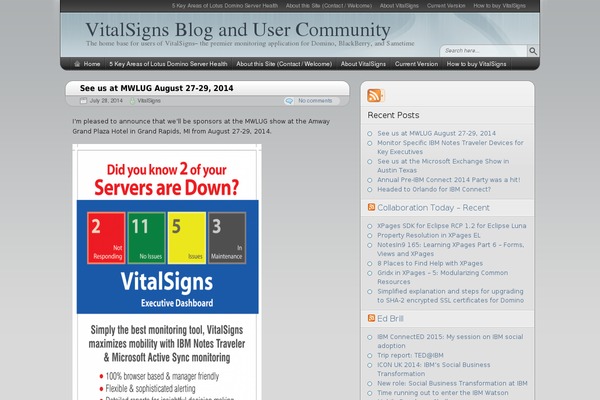Open 'How to buy VitalSigns' in main navbar
The height and width of the screenshot is (400, 600).
click(x=476, y=64)
